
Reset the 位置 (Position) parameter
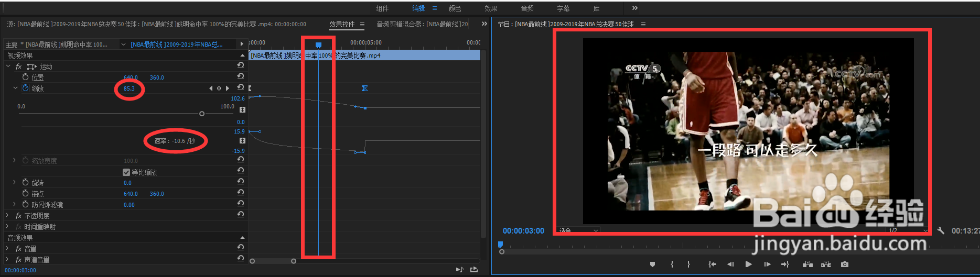[x=240, y=76]
